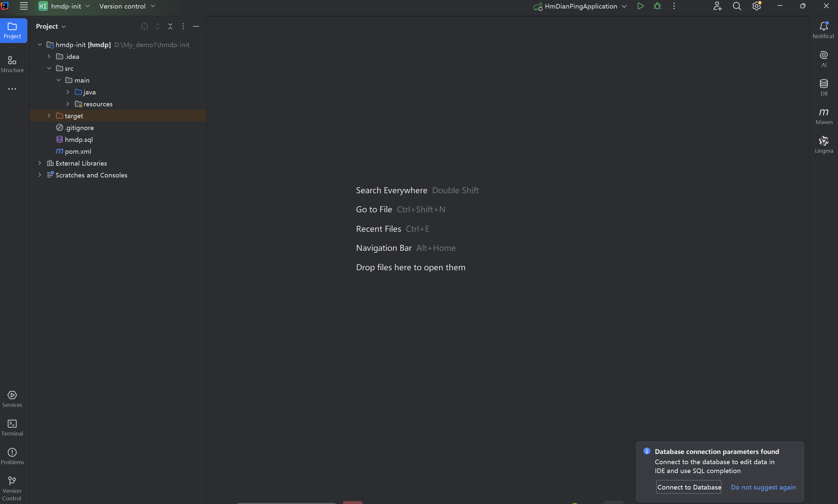Viewport: 838px width, 504px height.
Task: Select the pom.xml file in the tree
Action: click(78, 151)
